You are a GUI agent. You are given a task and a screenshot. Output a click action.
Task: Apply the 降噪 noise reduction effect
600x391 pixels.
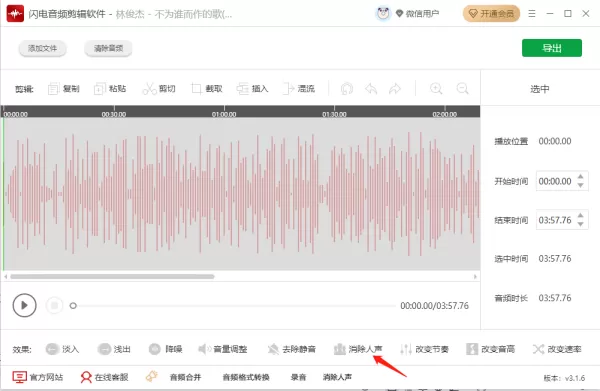tap(165, 349)
